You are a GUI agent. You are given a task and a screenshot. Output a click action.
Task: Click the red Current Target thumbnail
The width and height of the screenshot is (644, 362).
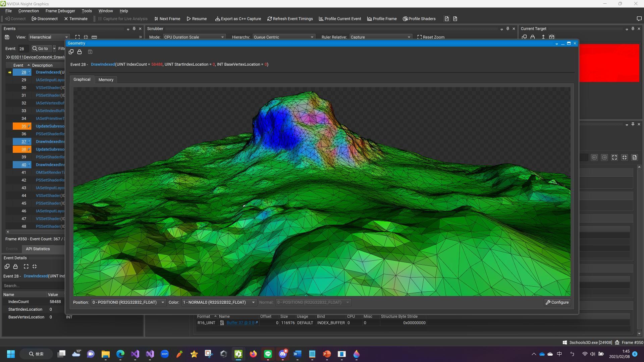[609, 63]
